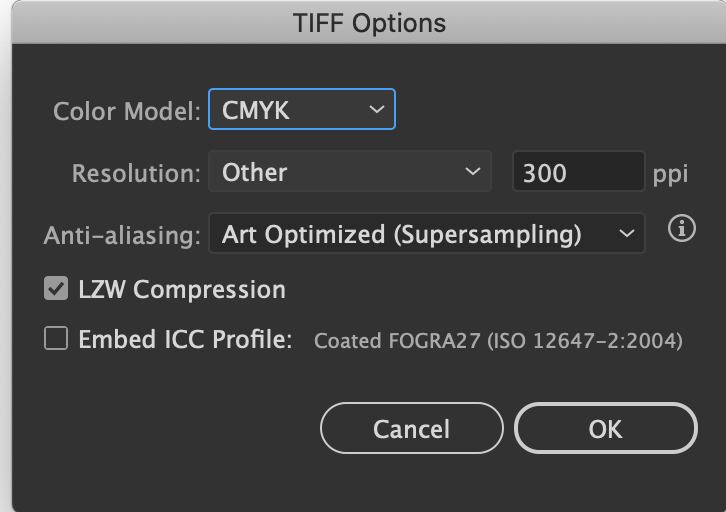Screen dimensions: 726x512
Task: Click the Embed ICC Profile label
Action: pos(185,340)
